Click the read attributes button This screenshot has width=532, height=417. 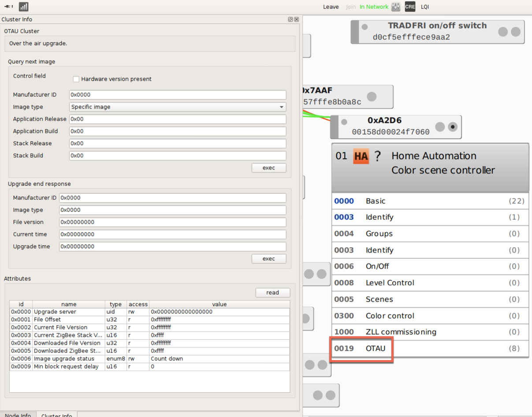(x=273, y=293)
